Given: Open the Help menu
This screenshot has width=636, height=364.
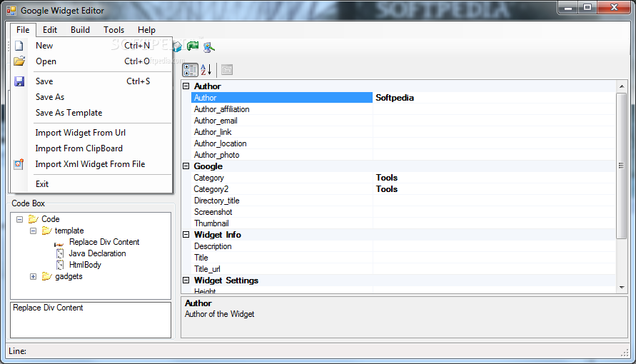Looking at the screenshot, I should [146, 29].
